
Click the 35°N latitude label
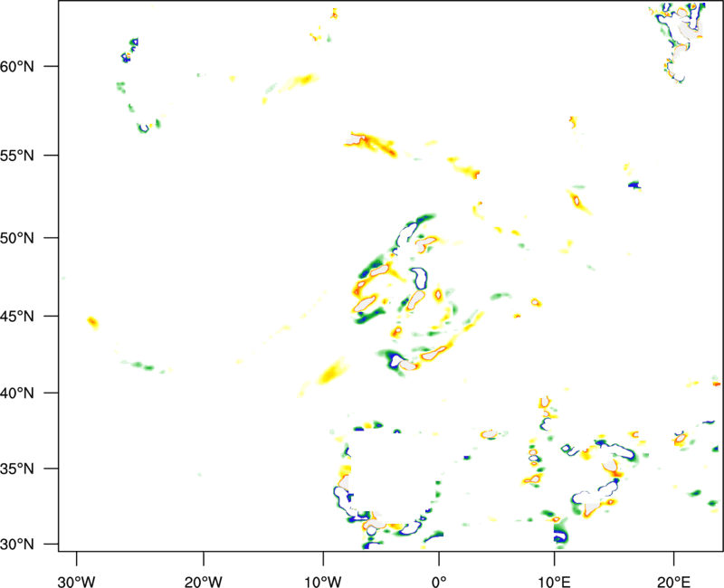coord(17,469)
